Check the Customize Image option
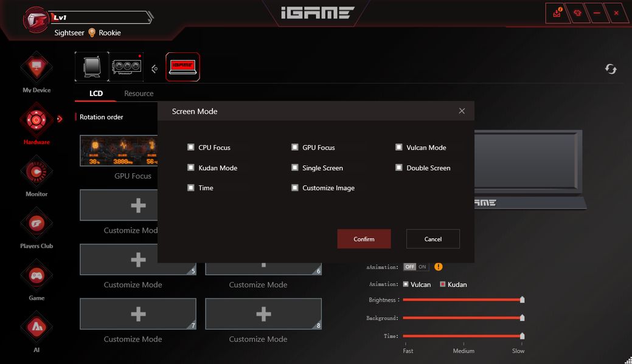Screen dimensions: 632x364 click(x=294, y=187)
